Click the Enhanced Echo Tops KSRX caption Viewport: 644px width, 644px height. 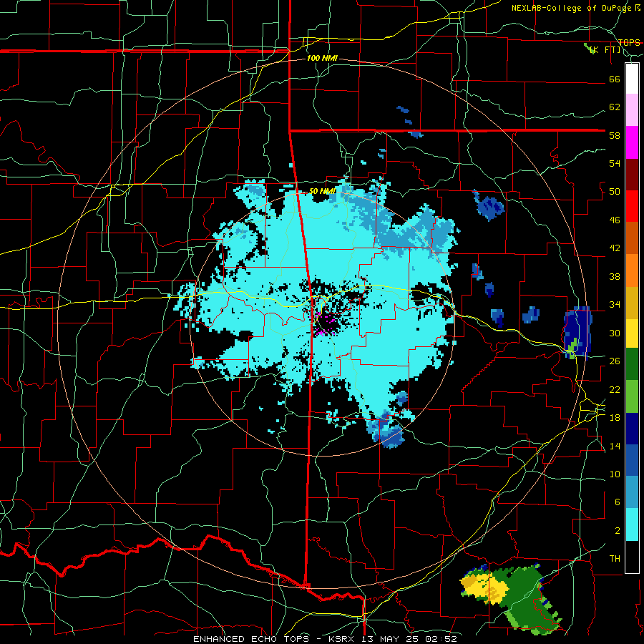pyautogui.click(x=325, y=639)
